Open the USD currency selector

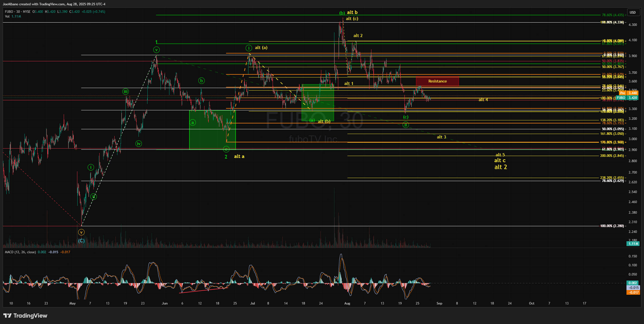point(633,13)
